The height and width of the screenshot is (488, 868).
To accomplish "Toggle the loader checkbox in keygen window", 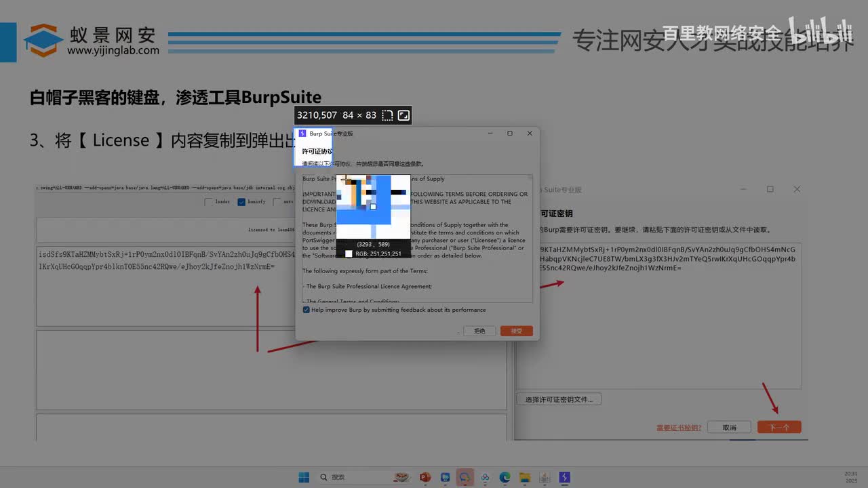I will (x=209, y=202).
